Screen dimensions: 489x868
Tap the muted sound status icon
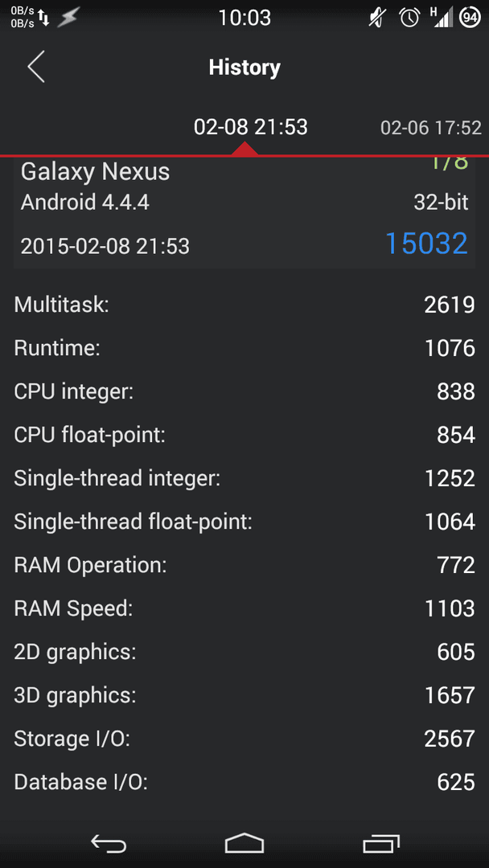377,18
